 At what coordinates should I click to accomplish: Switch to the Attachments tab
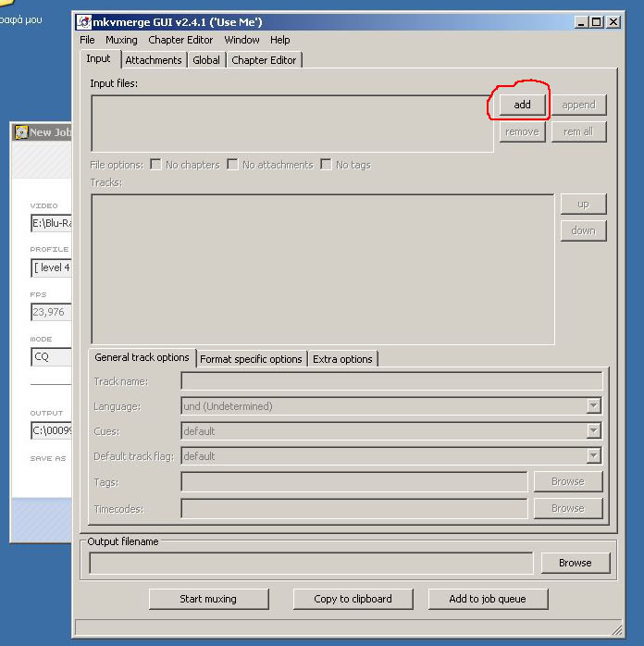pyautogui.click(x=154, y=60)
